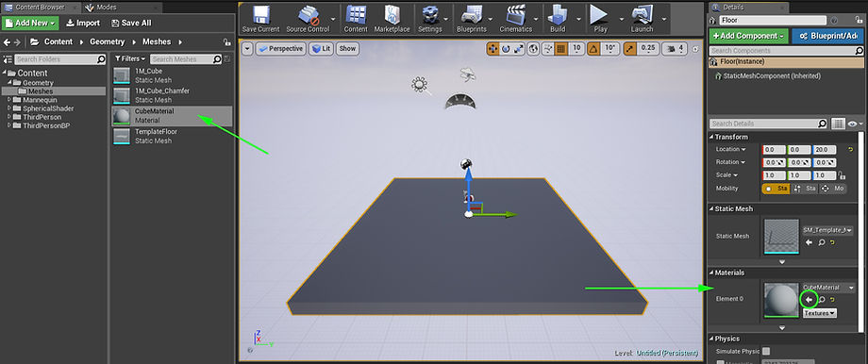The width and height of the screenshot is (868, 364).
Task: Click Search Details input field
Action: click(768, 124)
